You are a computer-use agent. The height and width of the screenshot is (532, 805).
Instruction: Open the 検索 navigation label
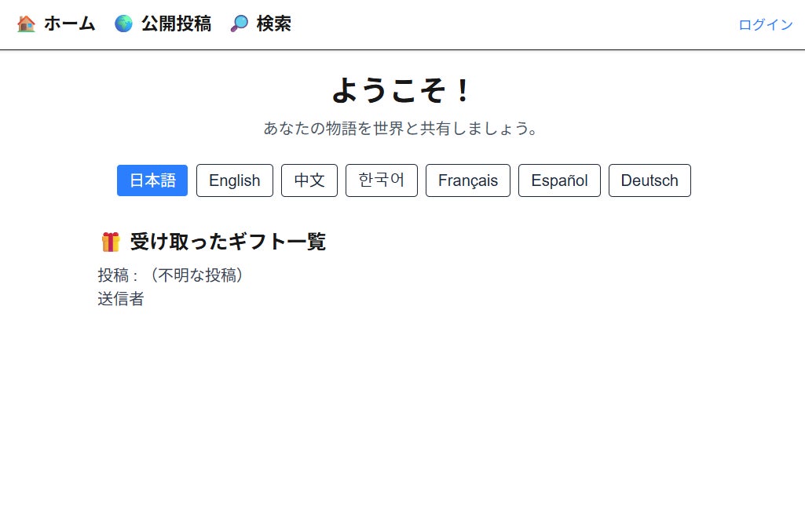click(273, 24)
